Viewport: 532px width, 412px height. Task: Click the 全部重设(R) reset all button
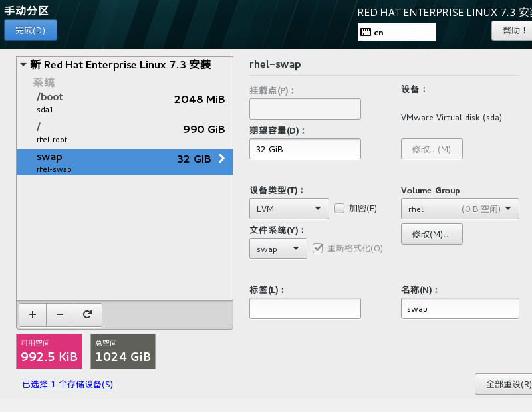pyautogui.click(x=505, y=384)
